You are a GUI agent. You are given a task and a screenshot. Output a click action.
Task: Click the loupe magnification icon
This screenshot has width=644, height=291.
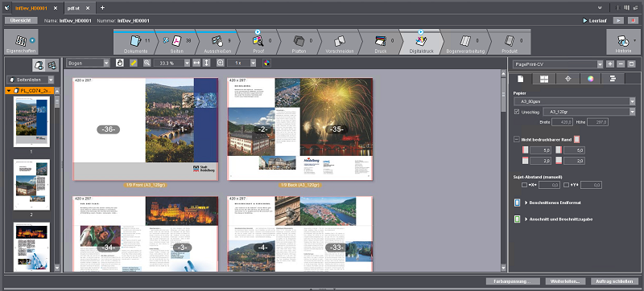click(x=220, y=64)
